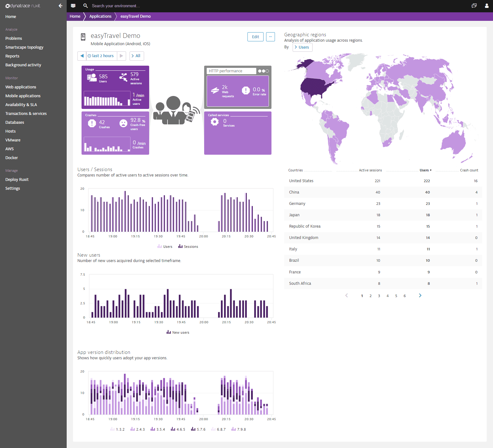Select the Republic of Korea row
Image resolution: width=493 pixels, height=448 pixels.
pyautogui.click(x=383, y=226)
